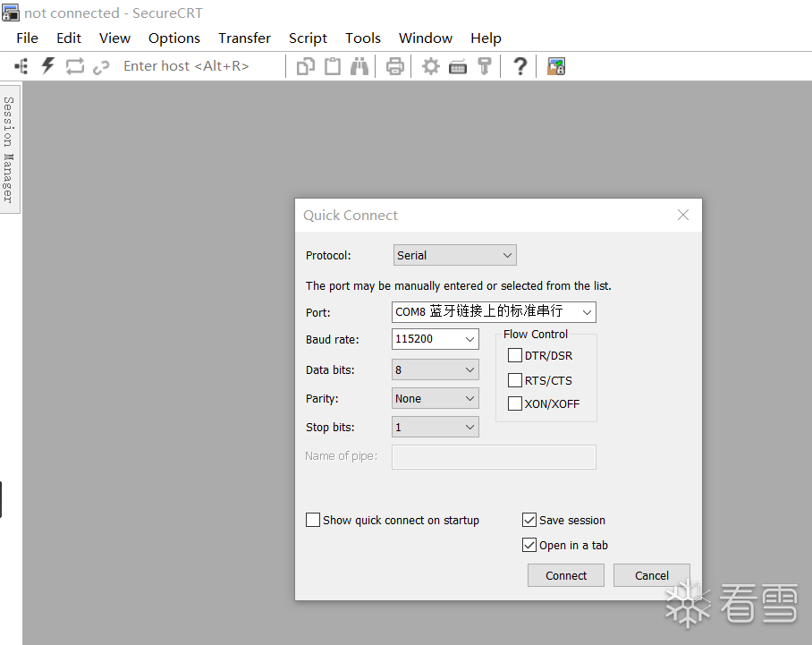Click the SecureCRT title bar app icon

tap(11, 13)
